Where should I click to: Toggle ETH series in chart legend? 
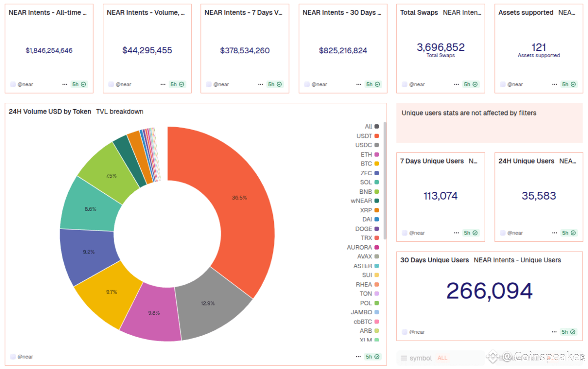(x=370, y=154)
